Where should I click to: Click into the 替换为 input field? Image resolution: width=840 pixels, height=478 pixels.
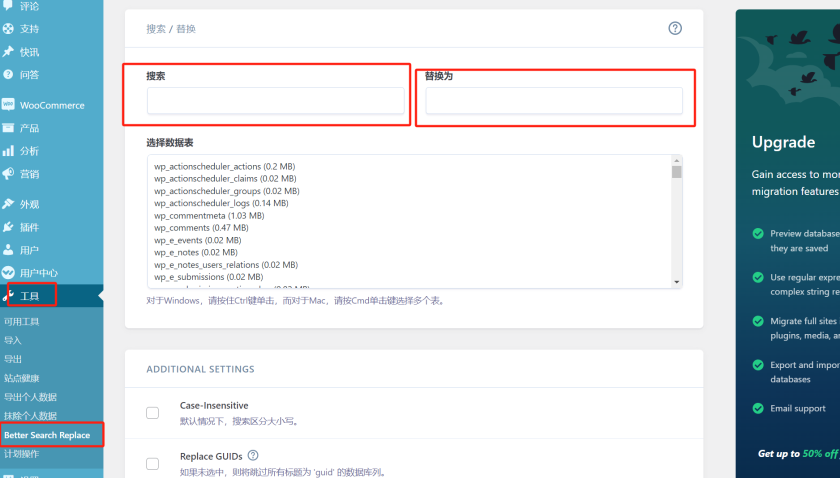[x=554, y=101]
